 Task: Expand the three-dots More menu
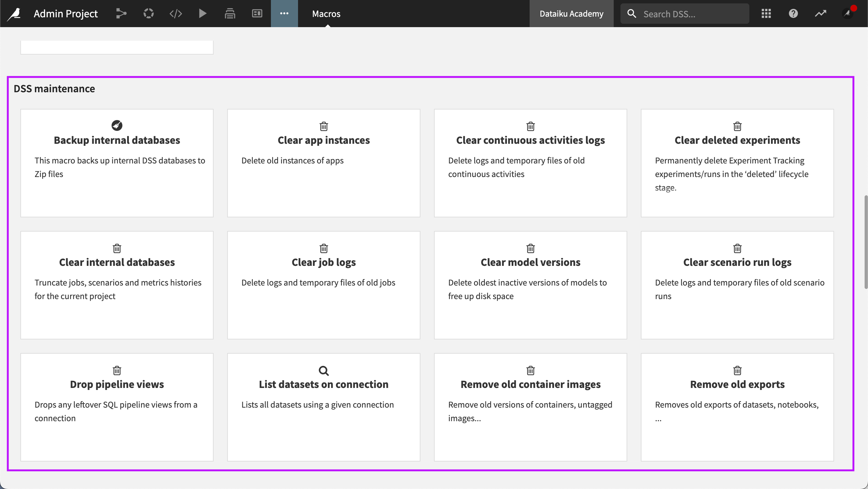[284, 14]
